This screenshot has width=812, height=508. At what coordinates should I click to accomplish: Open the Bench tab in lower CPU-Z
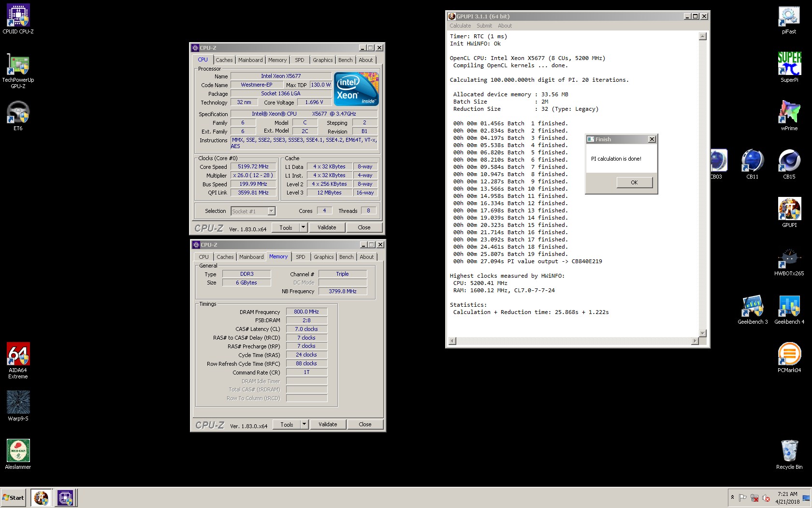coord(347,257)
